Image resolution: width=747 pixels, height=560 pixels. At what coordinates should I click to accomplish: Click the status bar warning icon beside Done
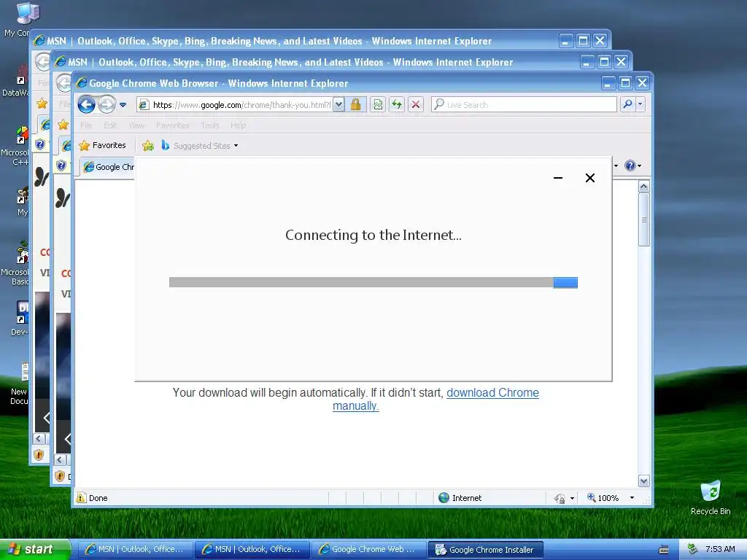pyautogui.click(x=82, y=497)
